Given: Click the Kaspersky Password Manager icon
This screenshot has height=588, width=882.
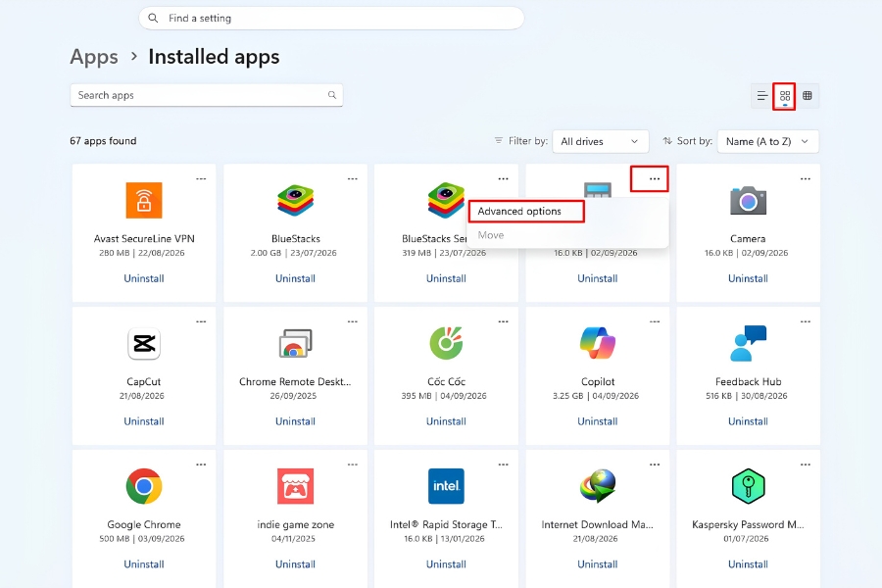Looking at the screenshot, I should pos(748,486).
